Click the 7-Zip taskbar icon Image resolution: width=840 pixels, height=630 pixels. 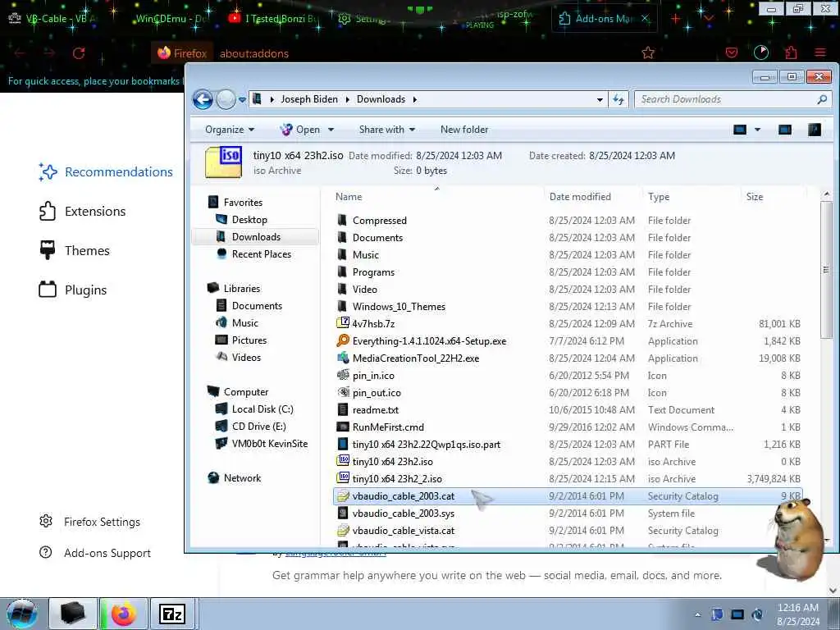pyautogui.click(x=172, y=614)
